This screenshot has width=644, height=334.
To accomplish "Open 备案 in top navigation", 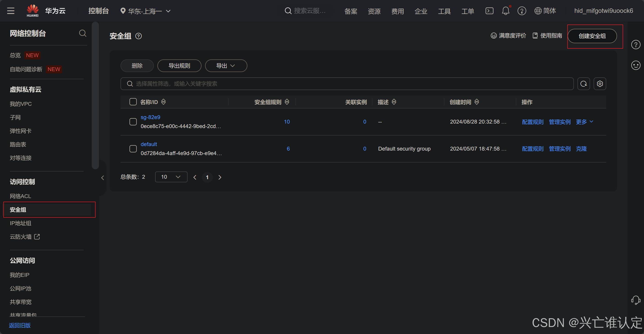I will 351,11.
